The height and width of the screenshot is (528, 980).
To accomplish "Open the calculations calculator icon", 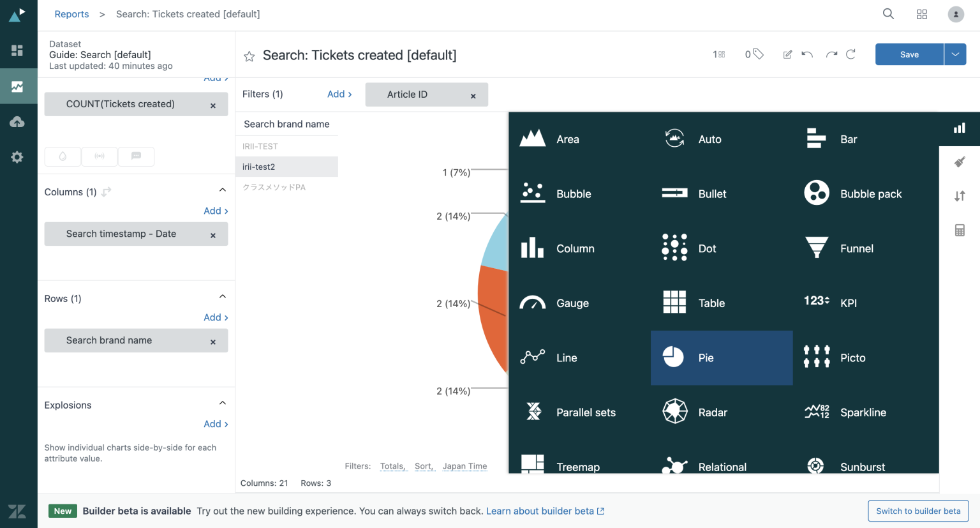I will point(960,230).
